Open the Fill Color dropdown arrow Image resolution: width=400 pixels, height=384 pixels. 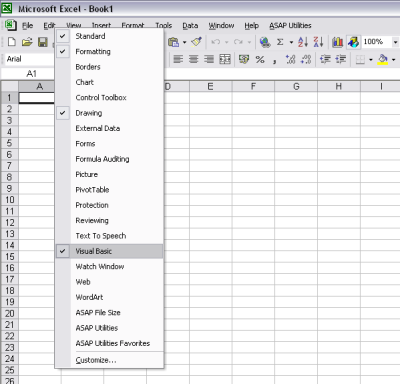[x=394, y=60]
